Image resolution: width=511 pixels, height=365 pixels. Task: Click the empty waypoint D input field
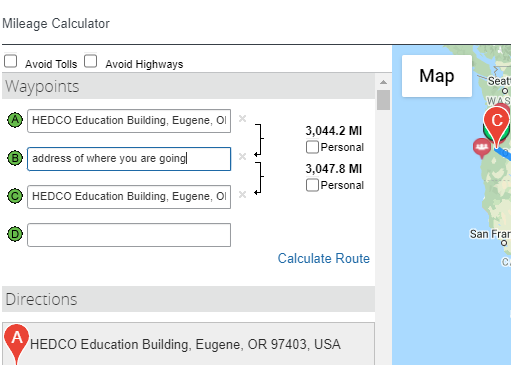tap(129, 235)
